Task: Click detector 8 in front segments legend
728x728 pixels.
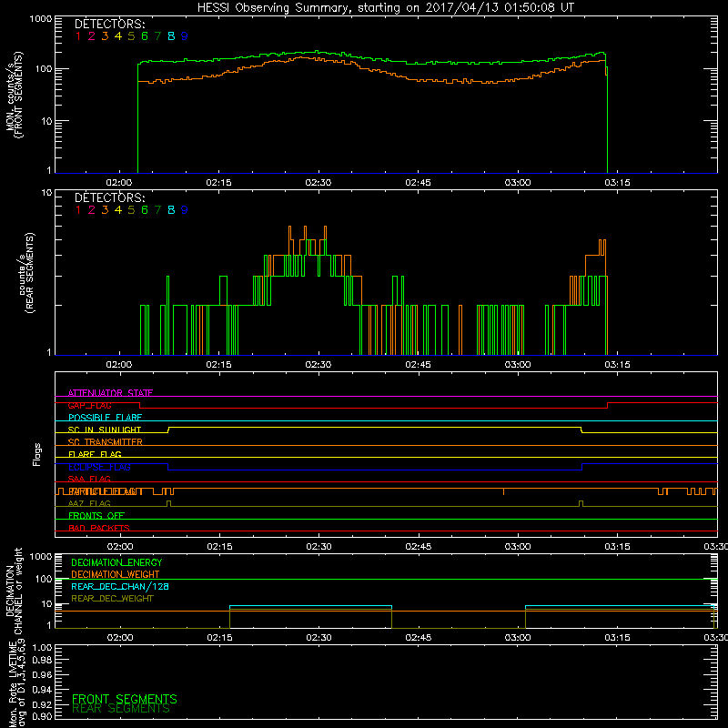Action: pyautogui.click(x=171, y=36)
